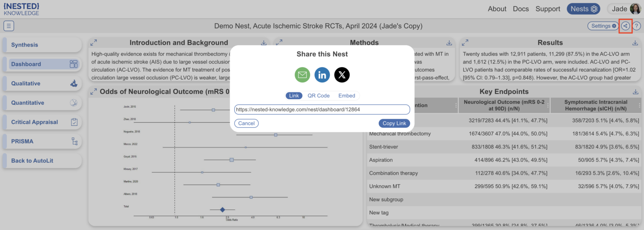Toggle the sidebar hamburger menu
Screen dimensions: 644x230
click(9, 26)
